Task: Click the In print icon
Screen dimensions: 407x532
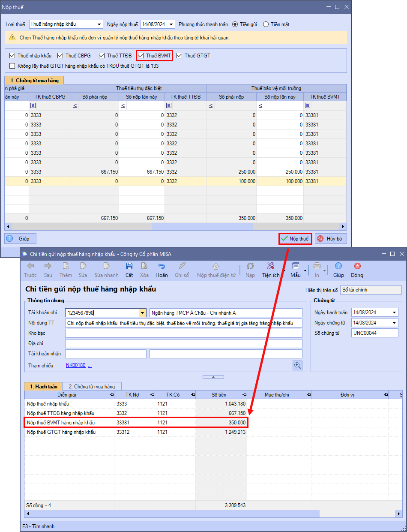Action: [317, 266]
